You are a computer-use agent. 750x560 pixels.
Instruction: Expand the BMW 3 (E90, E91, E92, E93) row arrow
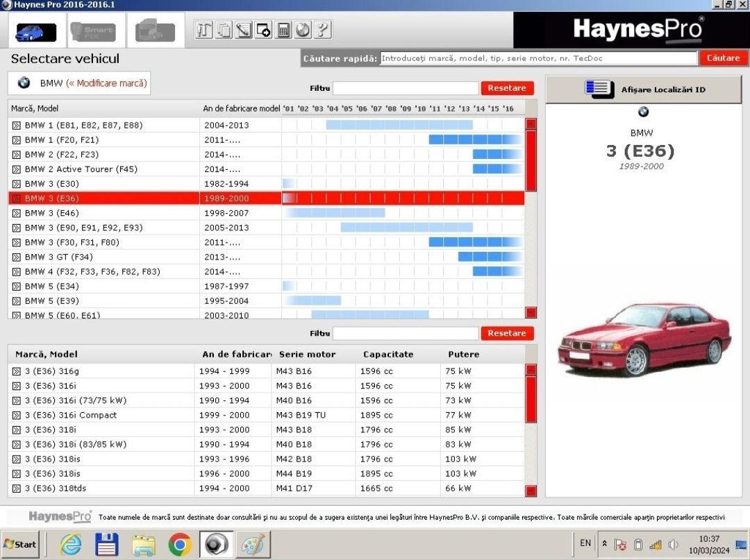[x=16, y=228]
